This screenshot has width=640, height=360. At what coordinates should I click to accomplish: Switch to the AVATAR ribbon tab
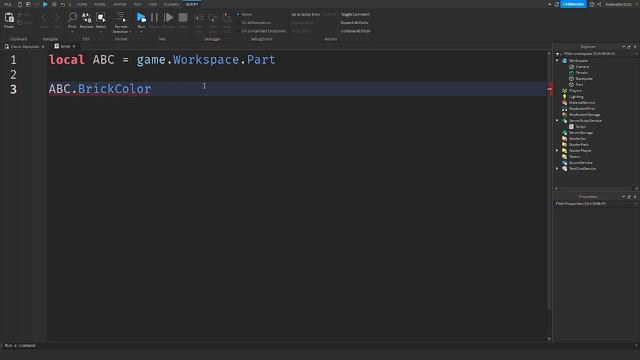(x=120, y=4)
